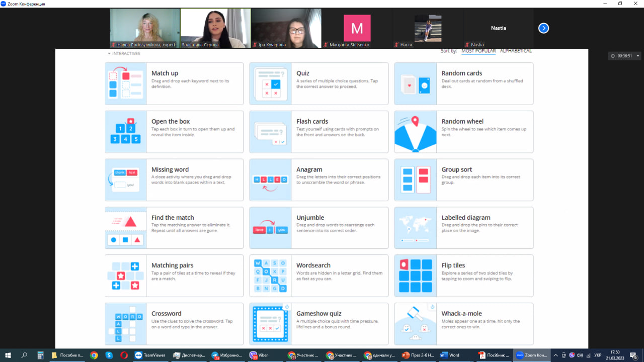Sort templates by Most Popular
This screenshot has width=644, height=362.
click(x=478, y=51)
